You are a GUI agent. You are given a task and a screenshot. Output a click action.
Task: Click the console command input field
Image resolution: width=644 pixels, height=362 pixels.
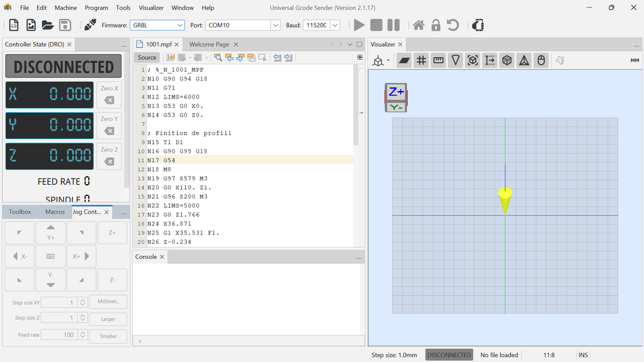click(249, 341)
